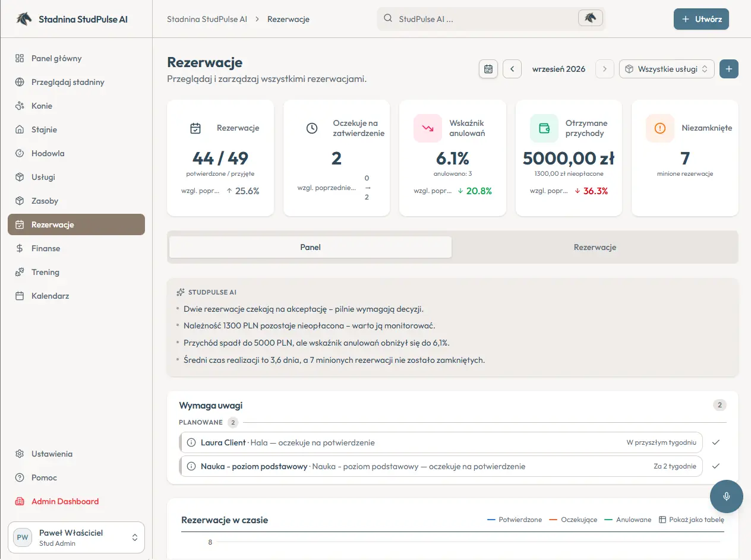751x560 pixels.
Task: Click the Utwórz create button
Action: click(701, 19)
